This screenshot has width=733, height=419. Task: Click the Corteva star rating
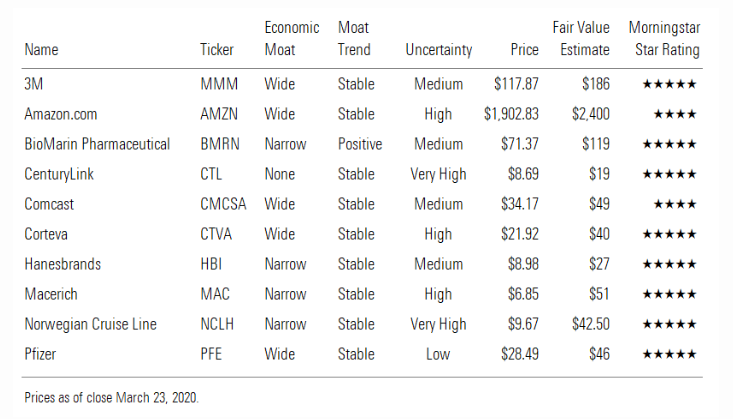click(x=671, y=235)
